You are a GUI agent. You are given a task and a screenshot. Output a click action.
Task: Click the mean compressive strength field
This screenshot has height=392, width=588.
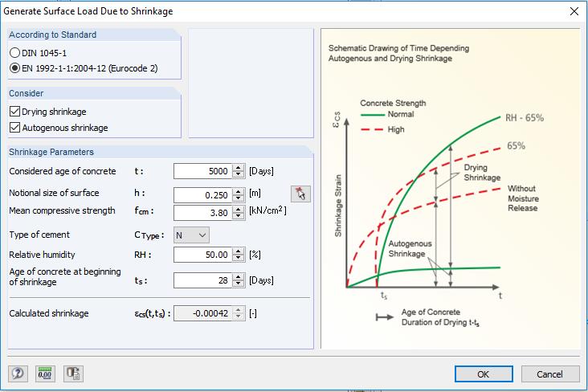click(x=202, y=213)
